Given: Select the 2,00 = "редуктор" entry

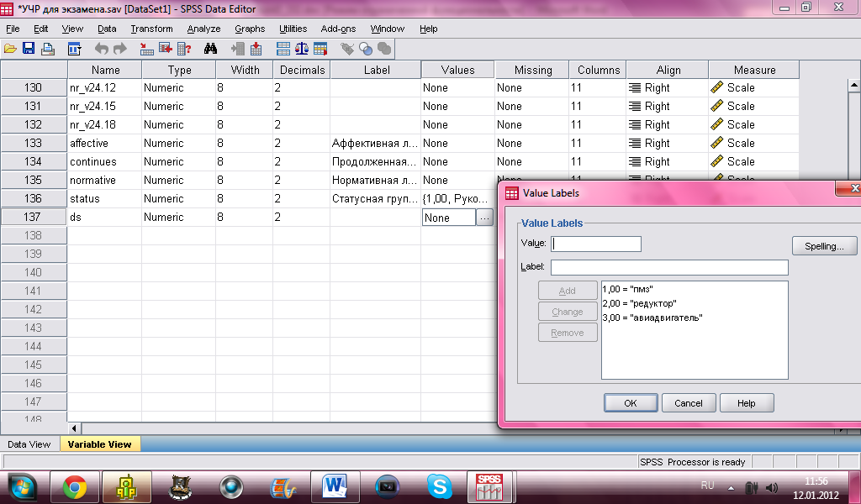Looking at the screenshot, I should coord(639,303).
